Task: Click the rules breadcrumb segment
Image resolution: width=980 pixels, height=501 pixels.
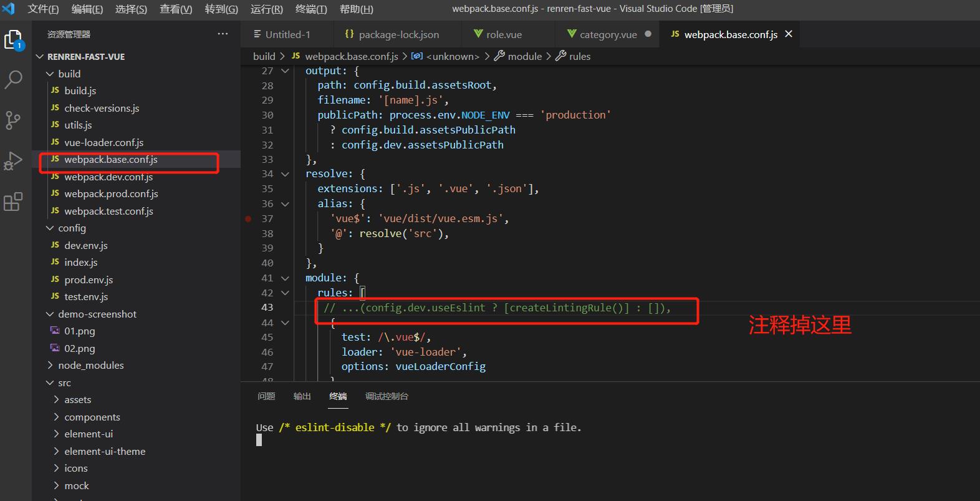Action: [x=580, y=56]
